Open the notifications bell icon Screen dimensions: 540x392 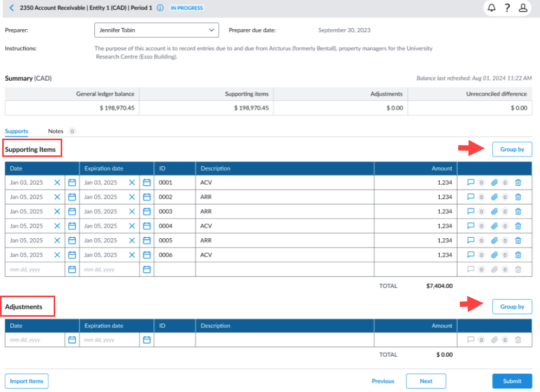coord(492,8)
